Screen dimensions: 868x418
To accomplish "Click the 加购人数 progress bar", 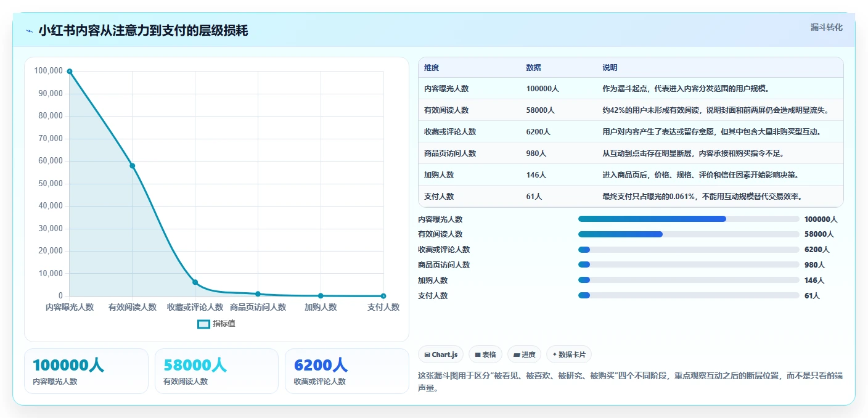I will pyautogui.click(x=689, y=281).
